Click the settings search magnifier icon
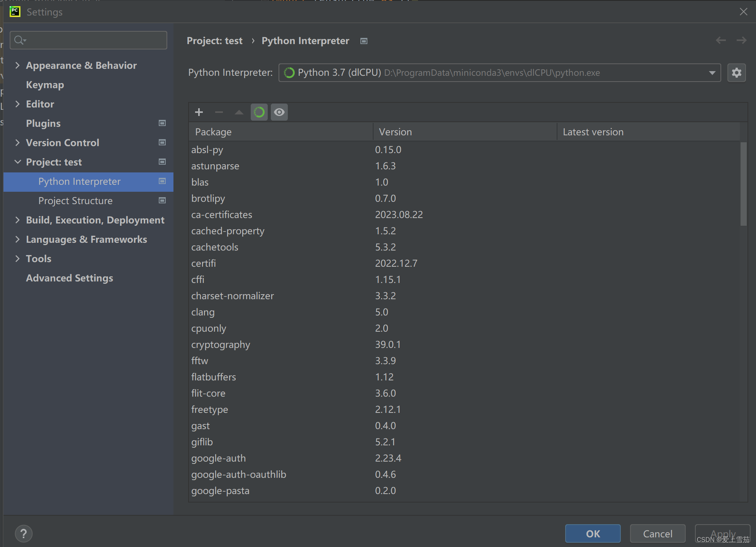 [x=19, y=40]
